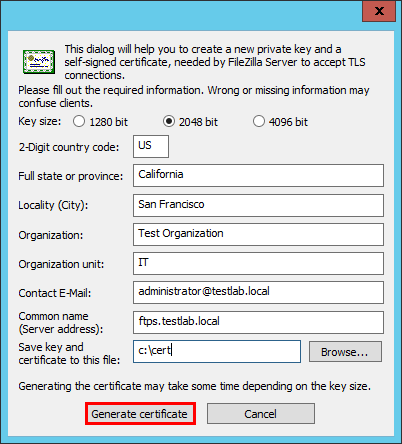Screen dimensions: 402x444
Task: Close the dialog with the X button
Action: pos(379,11)
